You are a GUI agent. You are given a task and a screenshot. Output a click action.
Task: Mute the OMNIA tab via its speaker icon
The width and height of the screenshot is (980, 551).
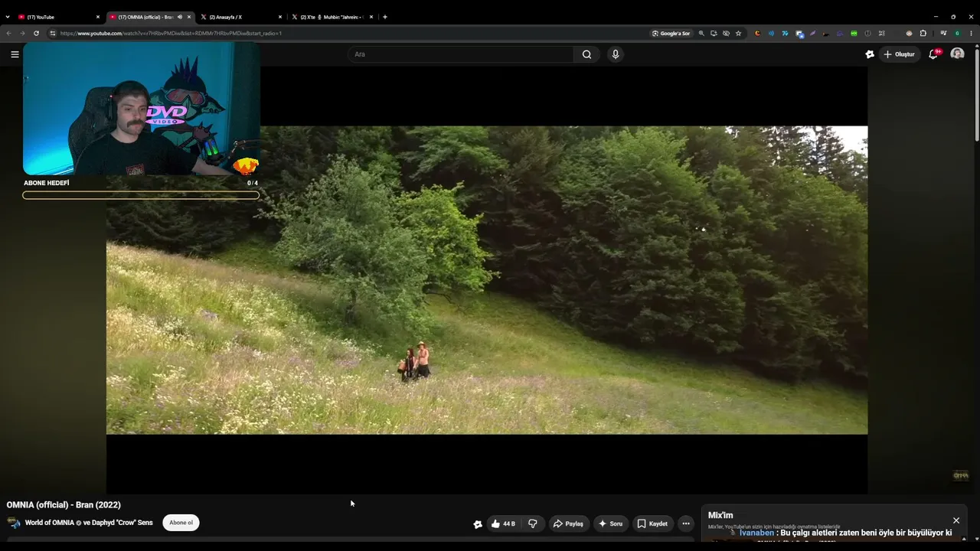[x=180, y=17]
